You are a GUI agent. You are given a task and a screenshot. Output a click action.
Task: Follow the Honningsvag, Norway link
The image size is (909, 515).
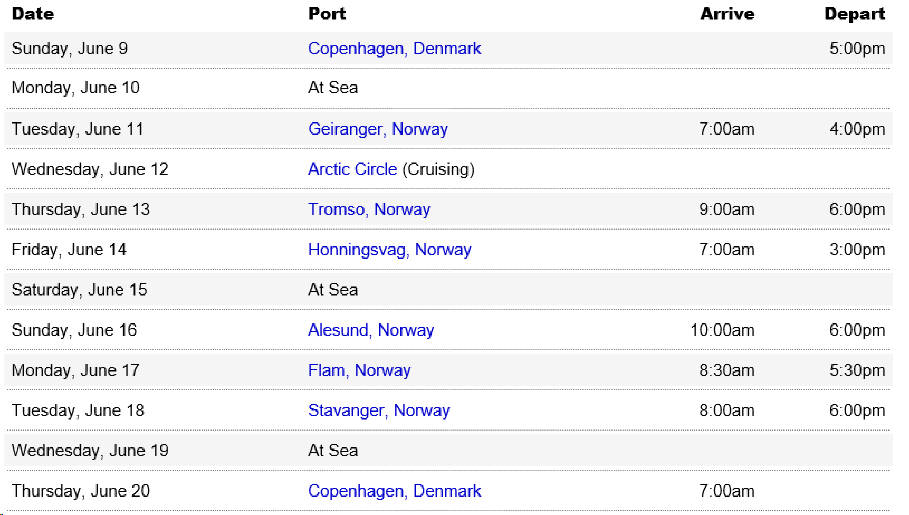coord(390,250)
